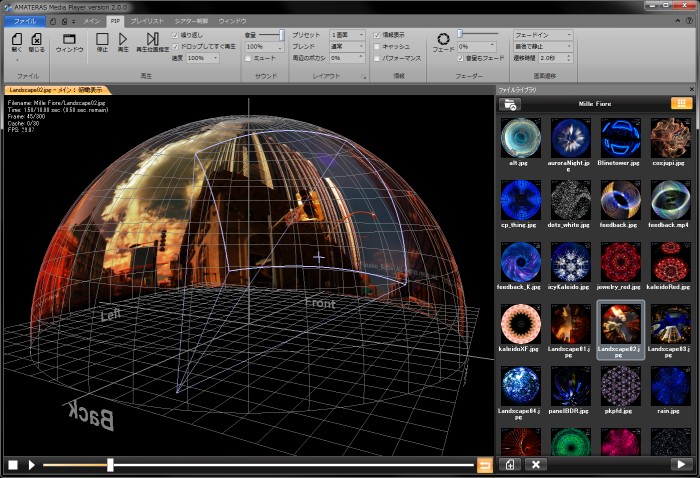Select the panelBDR.jpg thumbnail

[x=571, y=386]
